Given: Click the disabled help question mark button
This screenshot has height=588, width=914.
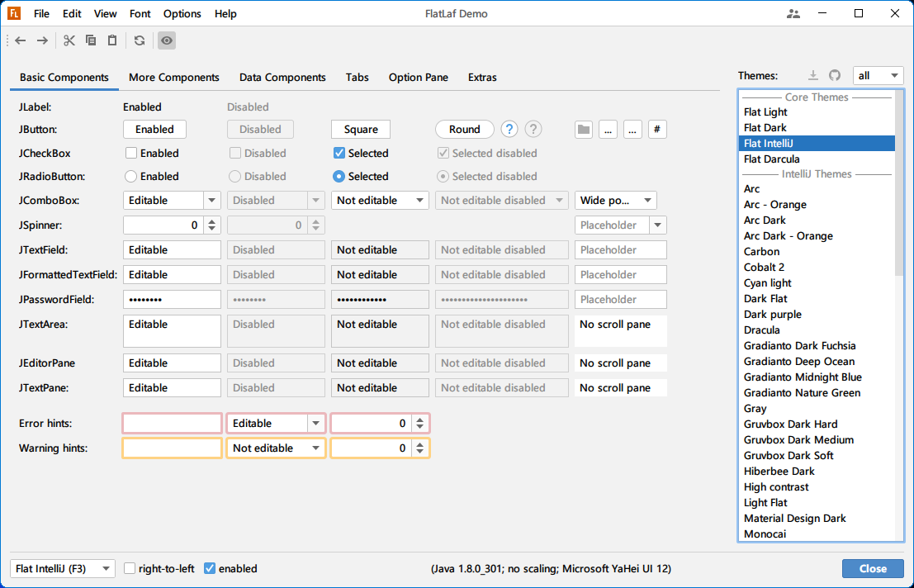Looking at the screenshot, I should coord(533,130).
